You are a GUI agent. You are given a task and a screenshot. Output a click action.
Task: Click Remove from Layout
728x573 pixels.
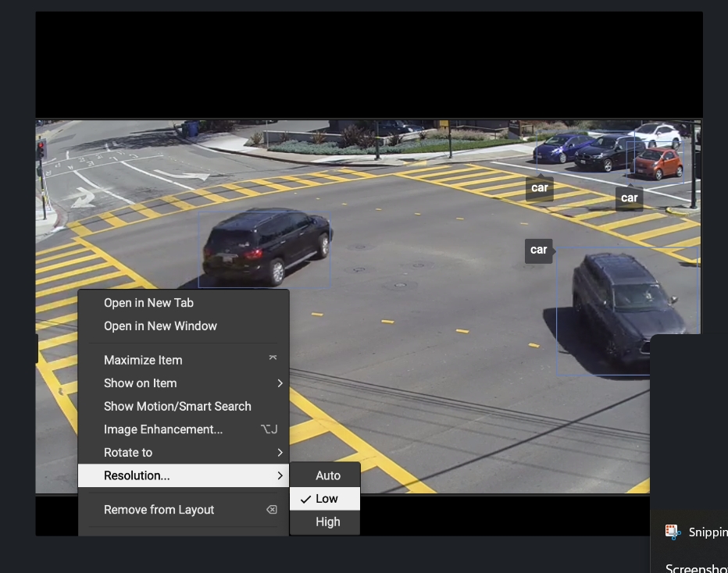[x=159, y=510]
